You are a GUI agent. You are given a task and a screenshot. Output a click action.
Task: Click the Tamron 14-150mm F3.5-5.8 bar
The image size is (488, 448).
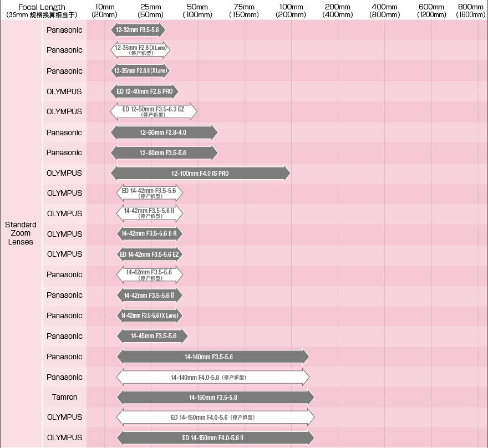coord(215,398)
